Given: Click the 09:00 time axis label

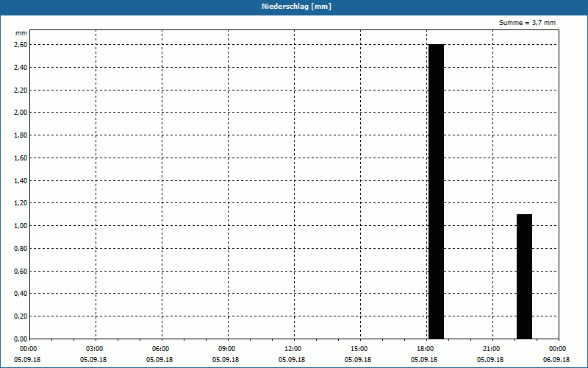Looking at the screenshot, I should 227,349.
